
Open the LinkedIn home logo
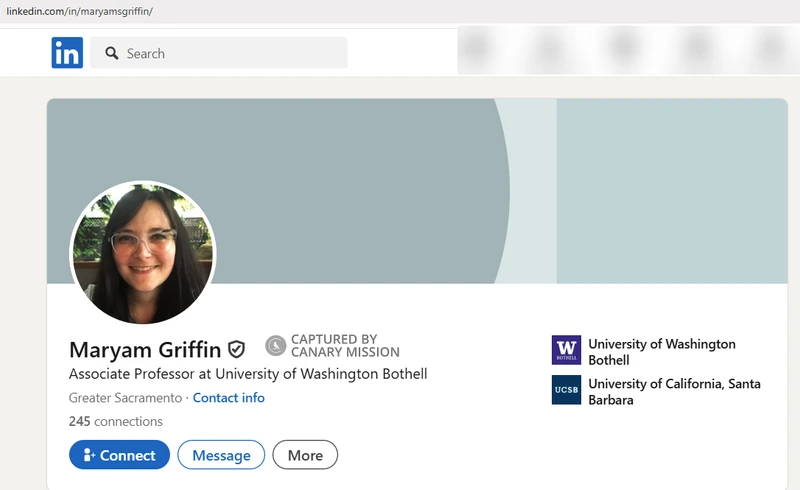tap(67, 53)
